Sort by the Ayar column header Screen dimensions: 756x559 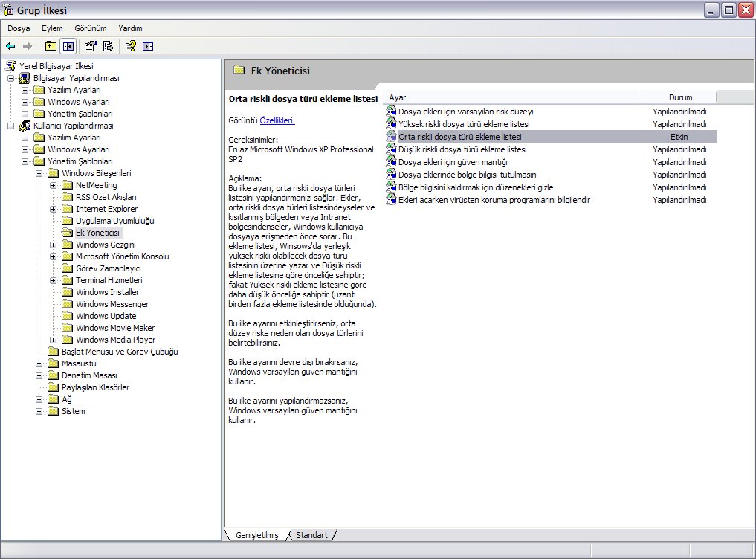point(513,97)
